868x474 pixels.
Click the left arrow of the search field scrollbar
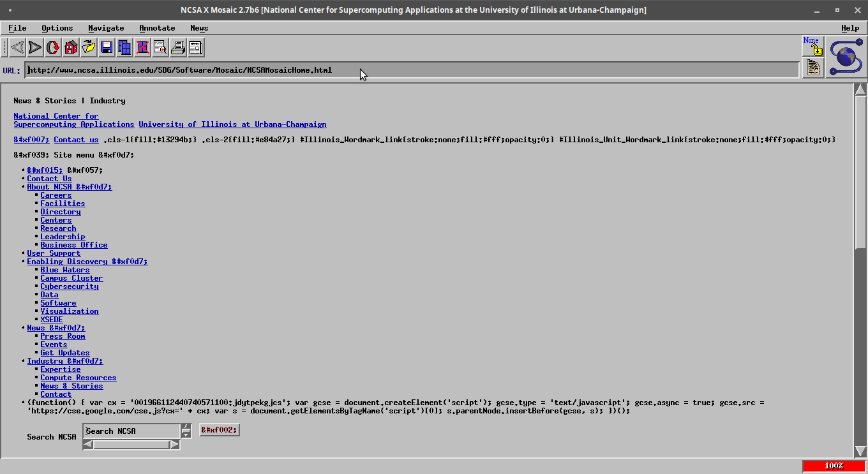[x=88, y=445]
